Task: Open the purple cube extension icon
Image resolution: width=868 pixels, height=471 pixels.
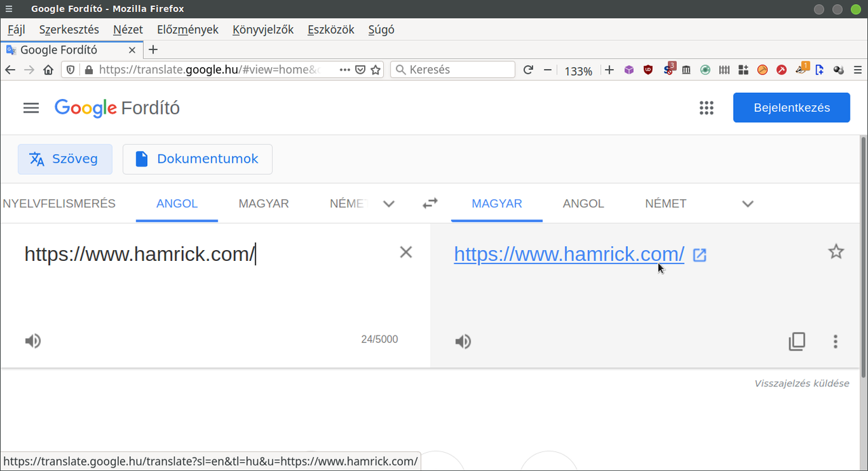Action: [x=629, y=70]
